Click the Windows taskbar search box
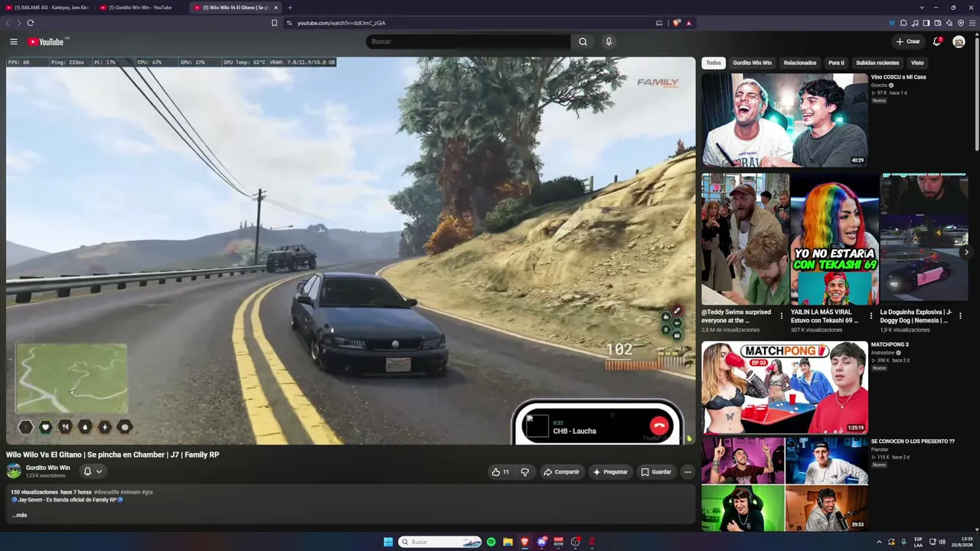Image resolution: width=980 pixels, height=551 pixels. pyautogui.click(x=440, y=542)
